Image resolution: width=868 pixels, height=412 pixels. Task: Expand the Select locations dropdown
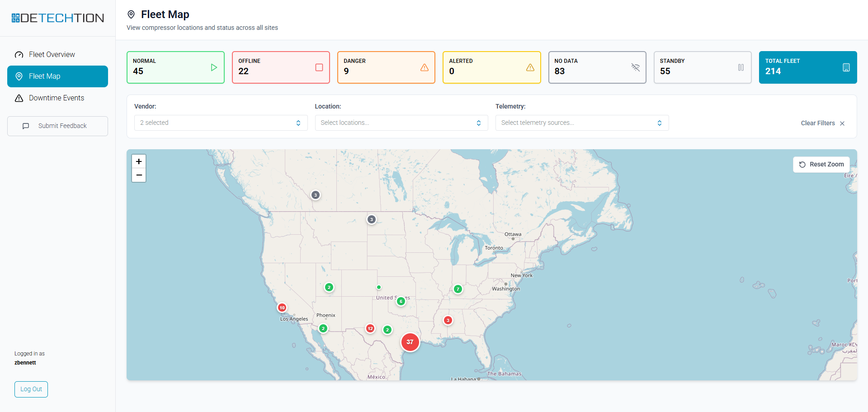[401, 123]
